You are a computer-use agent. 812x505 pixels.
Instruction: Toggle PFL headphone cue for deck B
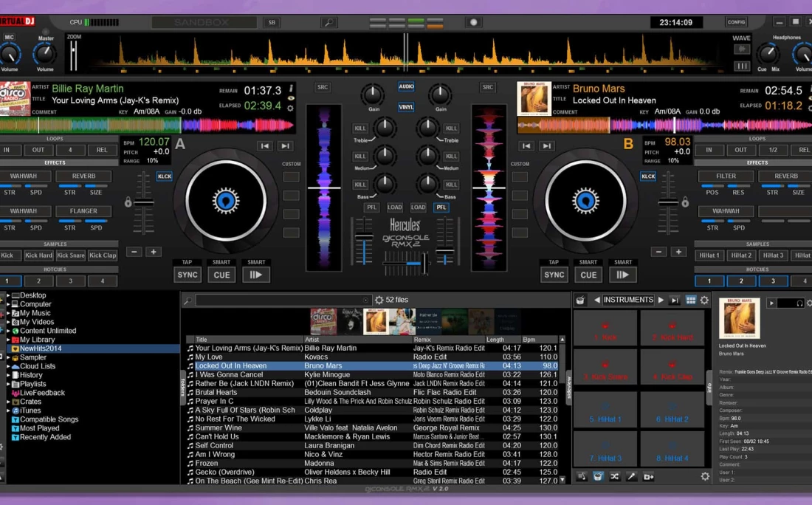[x=441, y=207]
